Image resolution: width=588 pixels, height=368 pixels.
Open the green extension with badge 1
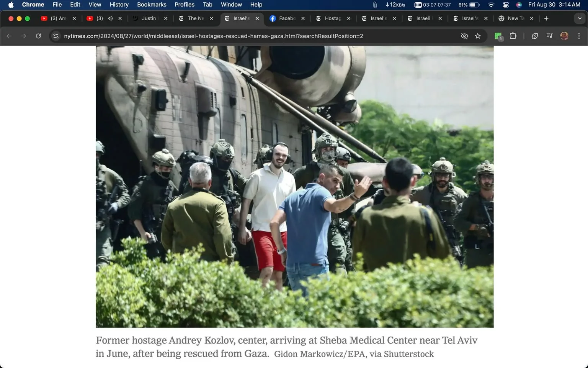(x=498, y=36)
